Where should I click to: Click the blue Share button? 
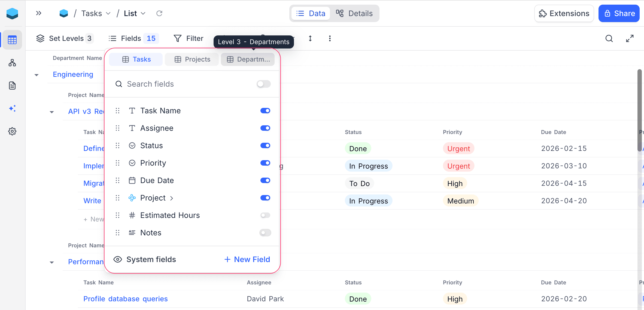[x=619, y=13]
